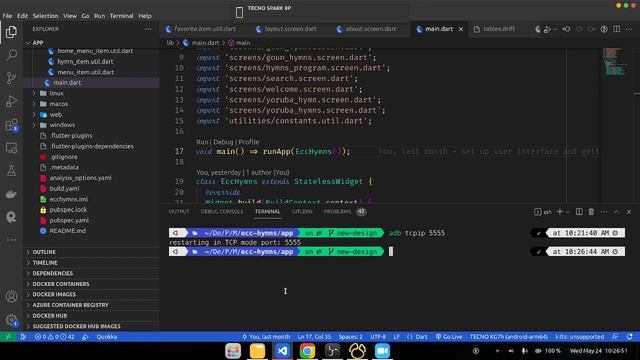640x360 pixels.
Task: Click the Debug code lens above main
Action: [x=223, y=142]
